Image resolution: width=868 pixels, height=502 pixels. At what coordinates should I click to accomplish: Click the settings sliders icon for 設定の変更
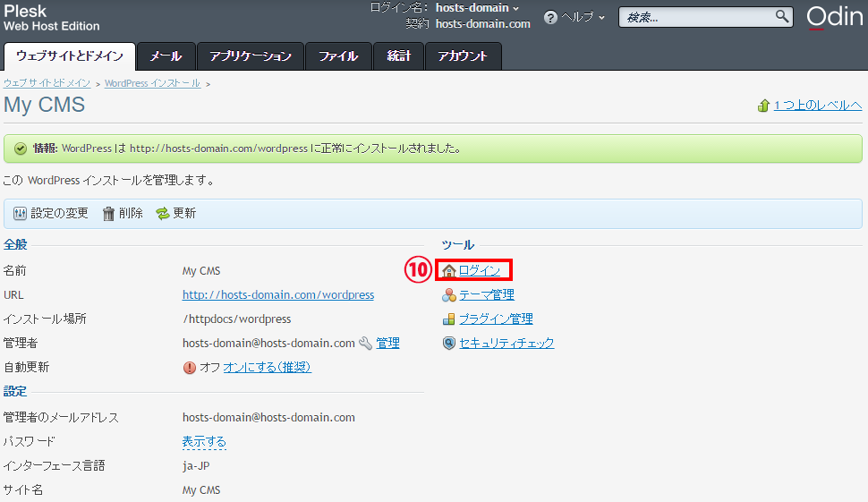point(20,214)
